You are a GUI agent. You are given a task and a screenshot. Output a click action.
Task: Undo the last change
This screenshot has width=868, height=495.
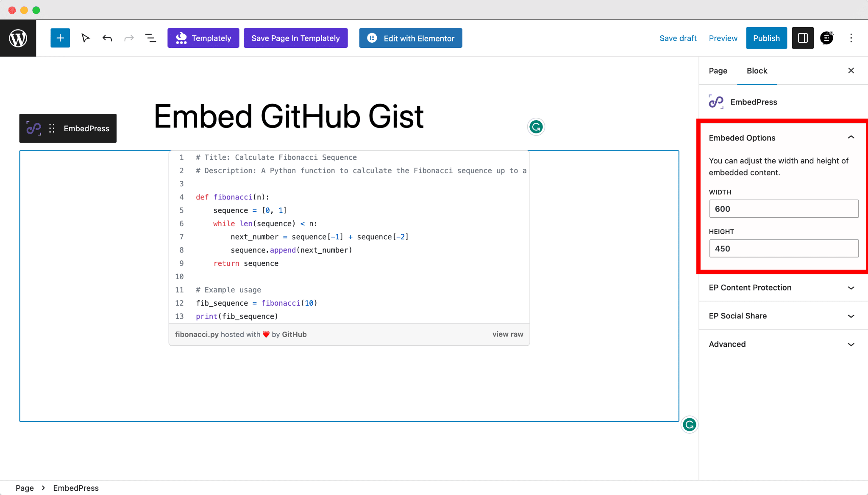tap(107, 38)
